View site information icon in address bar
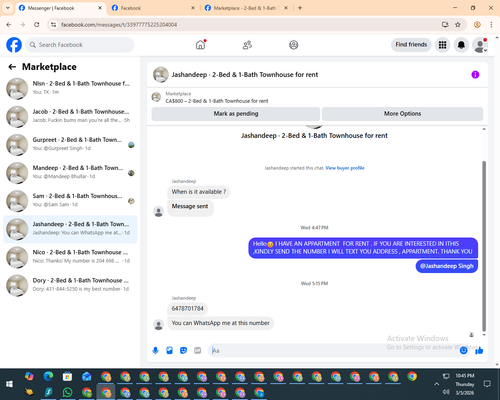Viewport: 500px width, 400px height. pyautogui.click(x=53, y=25)
